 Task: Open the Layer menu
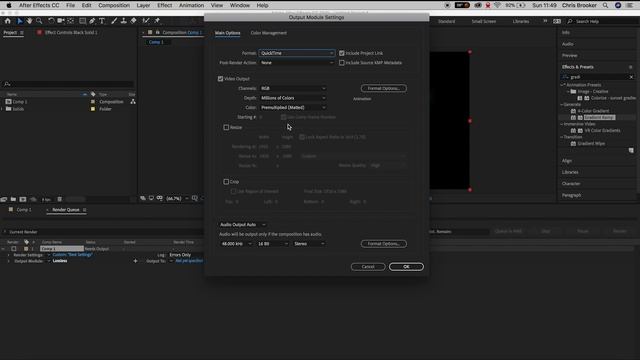pos(143,5)
